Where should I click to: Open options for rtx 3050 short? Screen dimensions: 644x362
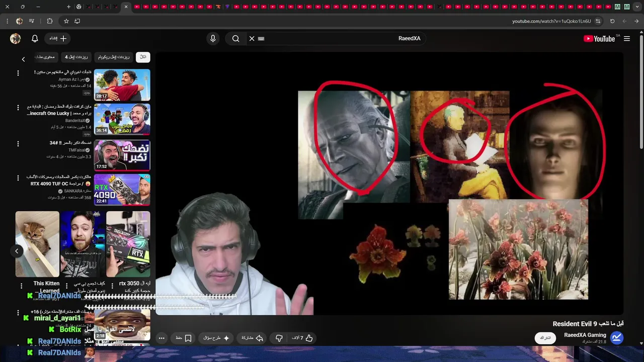(x=112, y=286)
